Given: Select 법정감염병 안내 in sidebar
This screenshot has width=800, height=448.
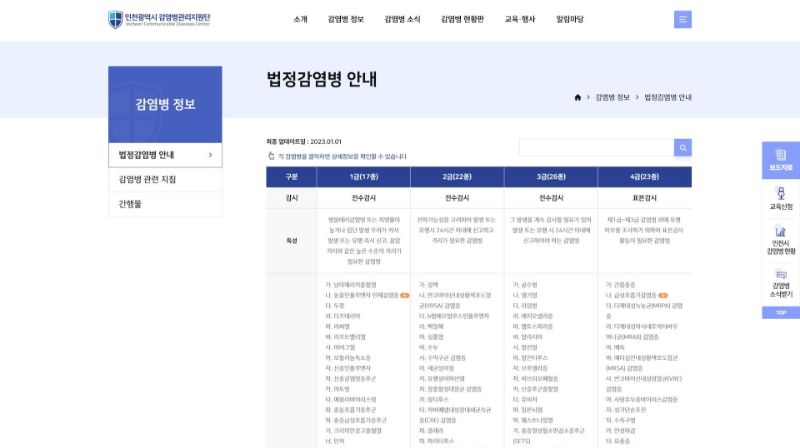Looking at the screenshot, I should 165,155.
